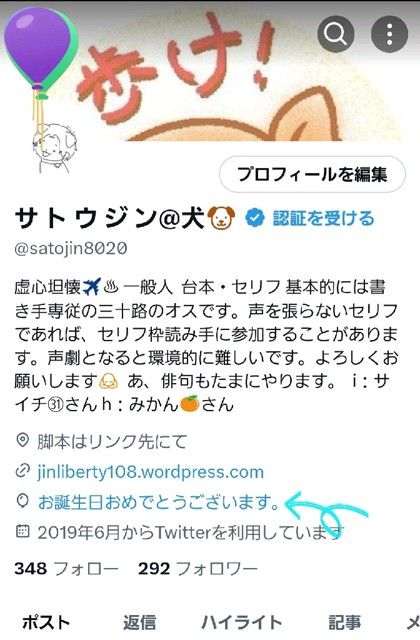This screenshot has height=640, width=420.
Task: View the 292 フォロワー list
Action: pos(198,568)
